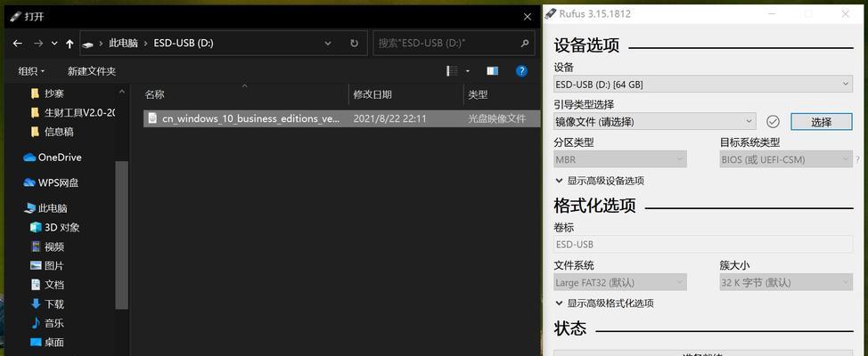Refresh the ESD-USB folder view
Viewport: 868px width, 356px height.
(355, 44)
